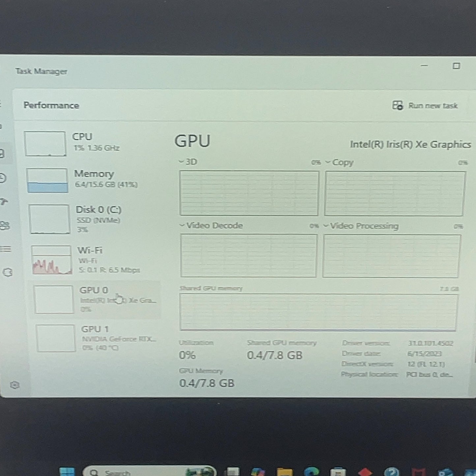The height and width of the screenshot is (476, 476).
Task: Select CPU in the performance list
Action: click(89, 144)
